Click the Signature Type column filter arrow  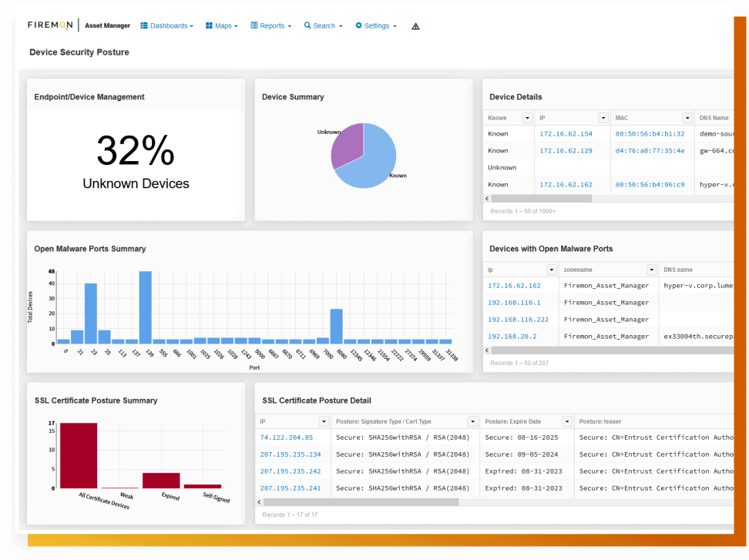pyautogui.click(x=472, y=421)
